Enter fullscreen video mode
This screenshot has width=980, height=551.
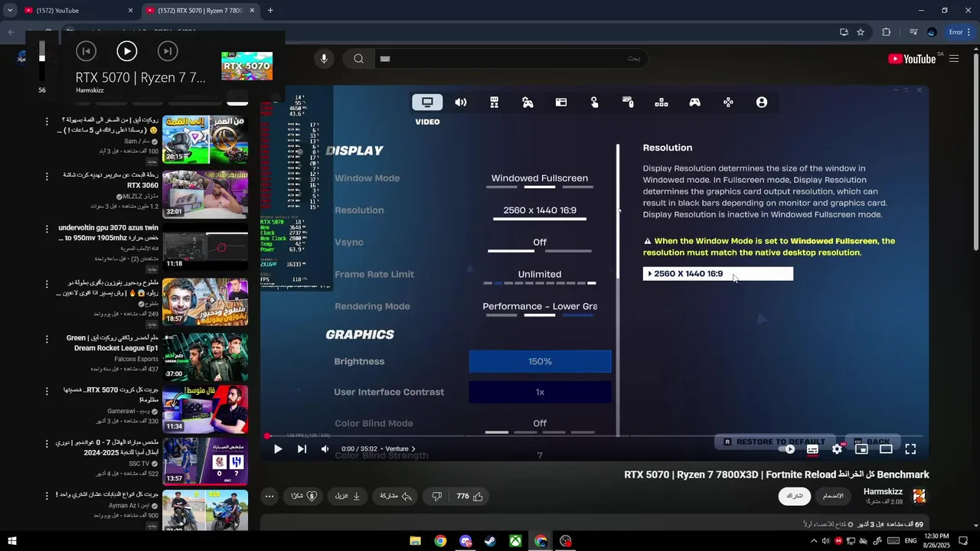coord(910,449)
